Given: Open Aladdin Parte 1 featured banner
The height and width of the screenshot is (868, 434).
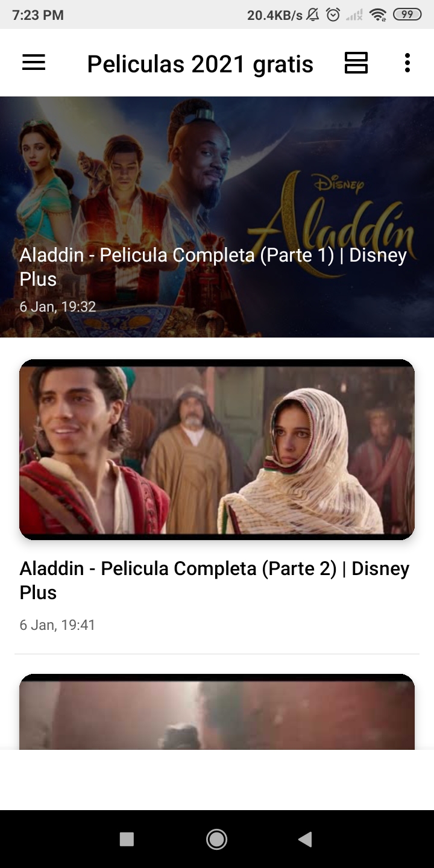Looking at the screenshot, I should click(x=217, y=217).
